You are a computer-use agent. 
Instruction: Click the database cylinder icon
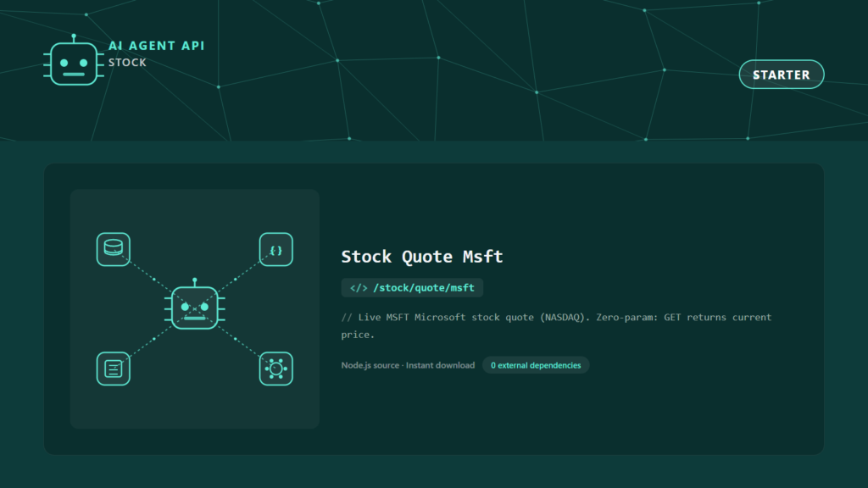coord(114,249)
